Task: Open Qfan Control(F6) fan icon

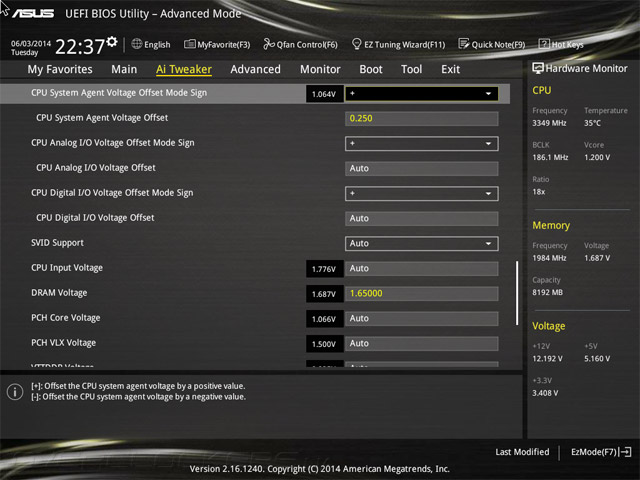Action: click(x=269, y=44)
